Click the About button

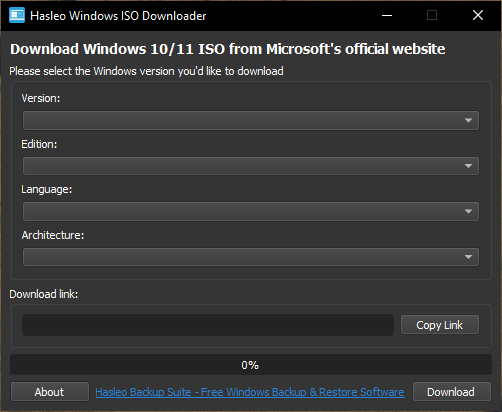tap(50, 392)
